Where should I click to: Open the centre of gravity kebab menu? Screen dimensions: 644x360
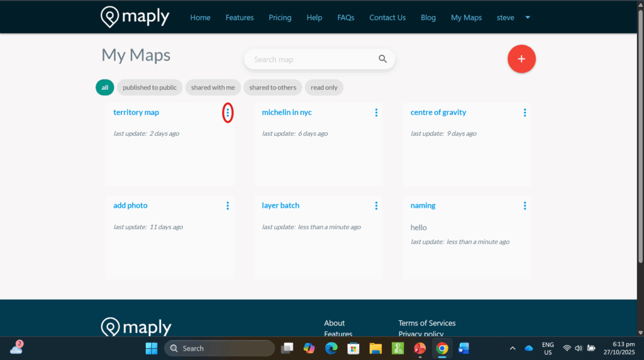click(525, 113)
